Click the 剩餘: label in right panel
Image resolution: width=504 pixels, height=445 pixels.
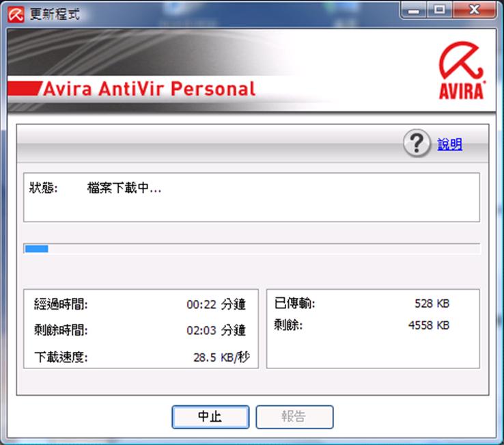click(288, 325)
